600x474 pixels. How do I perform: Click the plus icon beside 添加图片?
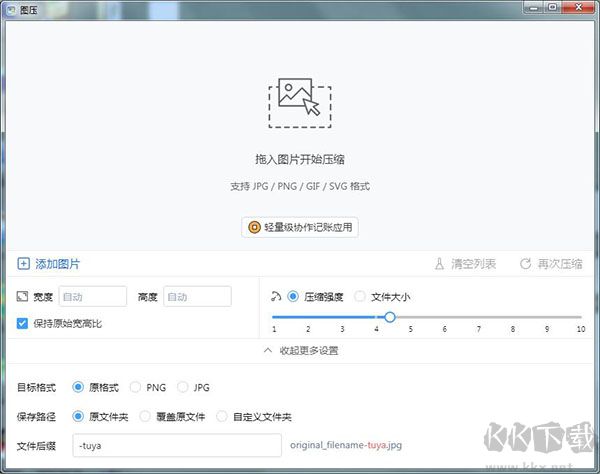(x=23, y=264)
